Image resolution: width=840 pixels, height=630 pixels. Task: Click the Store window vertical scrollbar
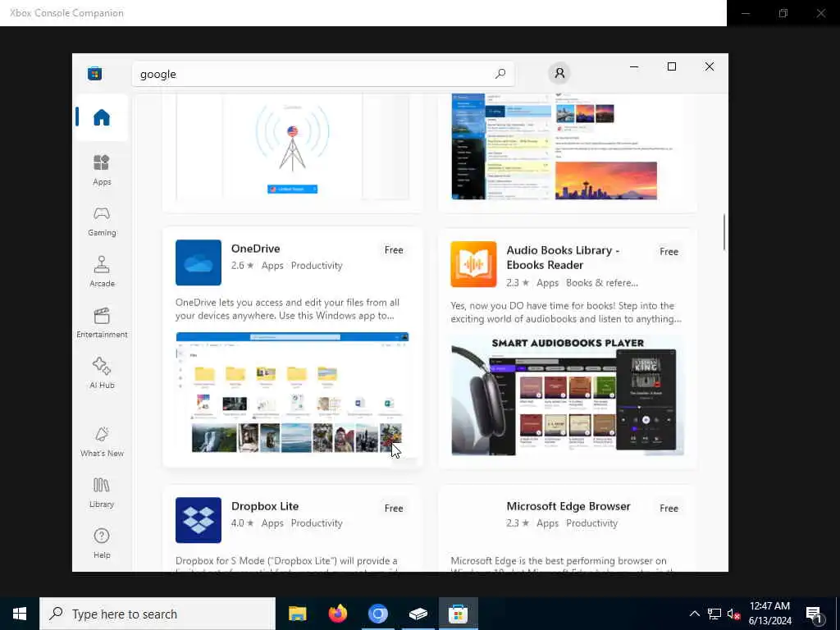724,232
